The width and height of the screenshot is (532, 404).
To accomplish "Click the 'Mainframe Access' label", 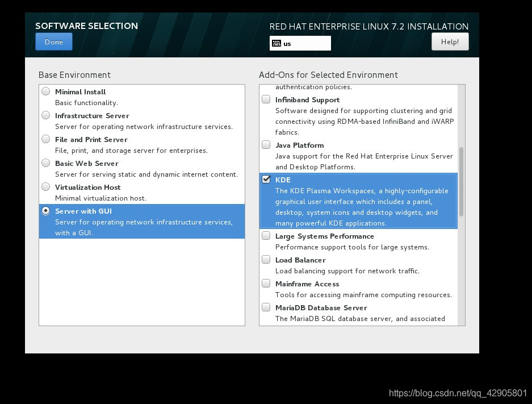I will coord(307,284).
